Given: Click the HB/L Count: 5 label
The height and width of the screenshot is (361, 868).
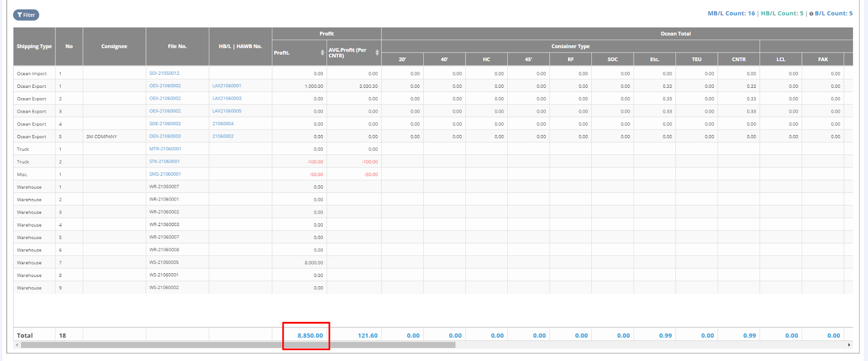Looking at the screenshot, I should (782, 14).
